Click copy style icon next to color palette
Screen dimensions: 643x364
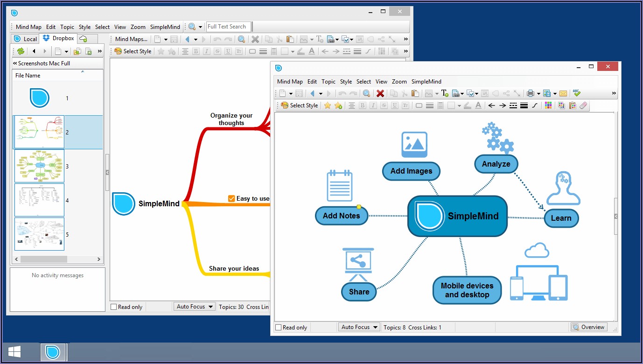561,105
